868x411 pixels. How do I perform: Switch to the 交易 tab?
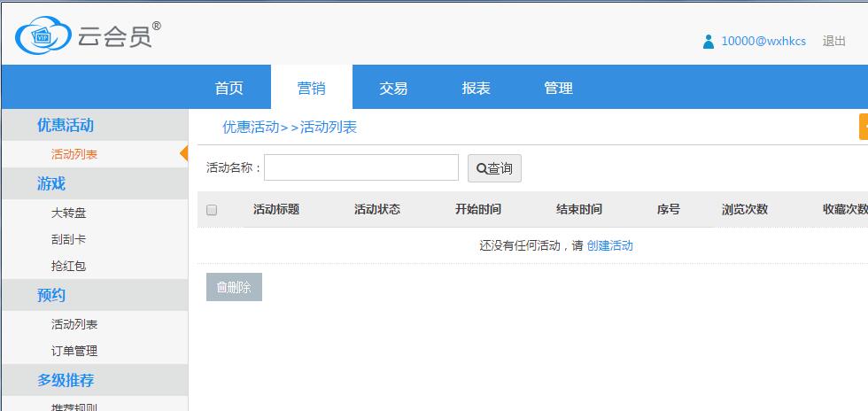coord(393,88)
